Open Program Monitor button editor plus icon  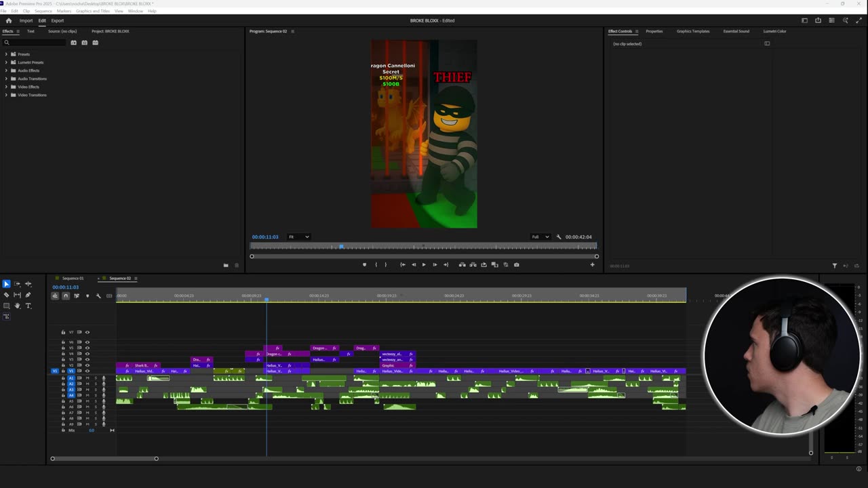592,265
